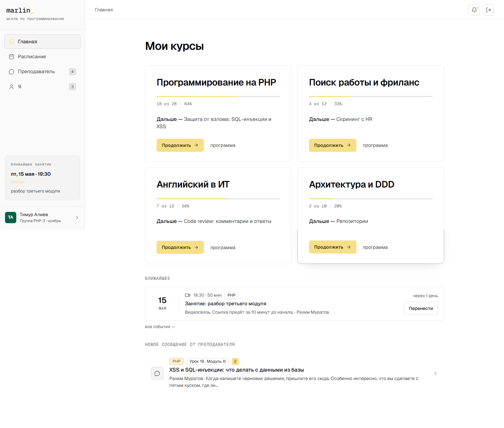This screenshot has width=504, height=428.
Task: Click the ближайшее занятие card date
Action: pyautogui.click(x=31, y=174)
